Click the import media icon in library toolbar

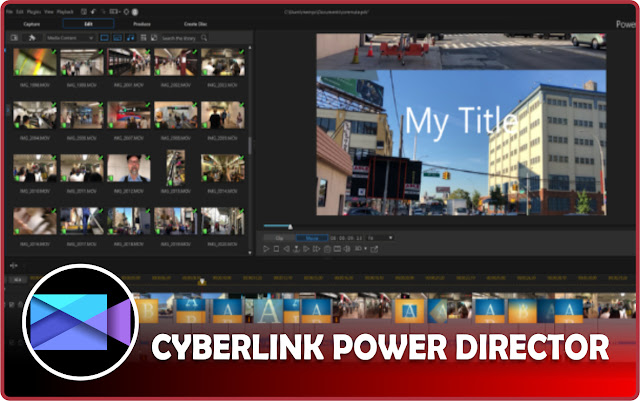coord(14,38)
